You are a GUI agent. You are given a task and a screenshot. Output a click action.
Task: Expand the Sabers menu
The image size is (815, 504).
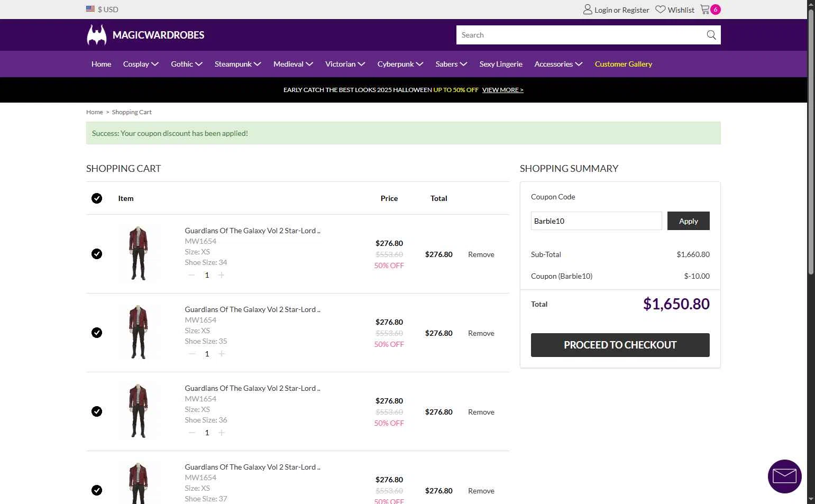pyautogui.click(x=452, y=64)
